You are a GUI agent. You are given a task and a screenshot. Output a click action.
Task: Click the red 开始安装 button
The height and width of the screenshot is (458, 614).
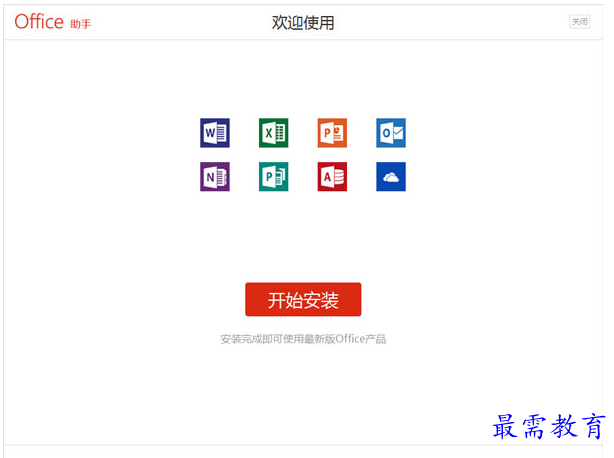303,299
